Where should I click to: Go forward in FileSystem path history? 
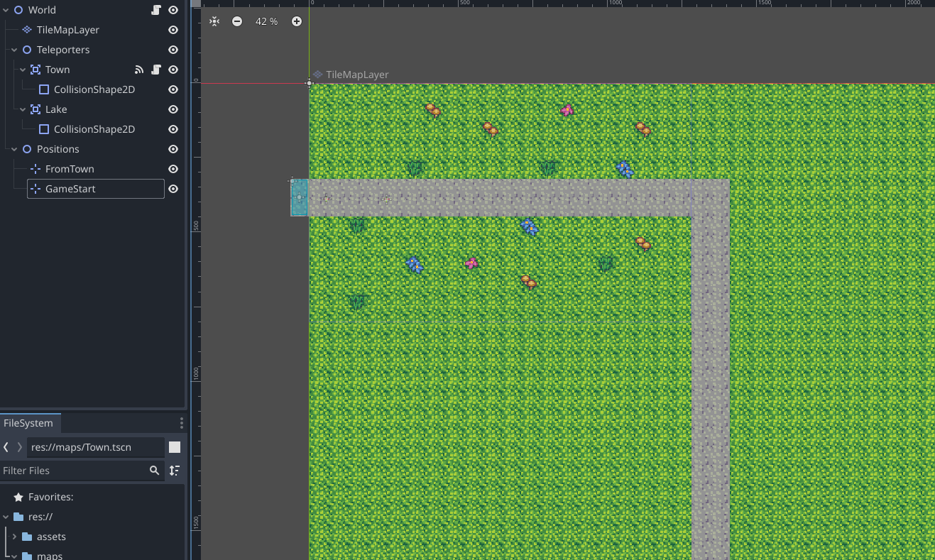[19, 447]
